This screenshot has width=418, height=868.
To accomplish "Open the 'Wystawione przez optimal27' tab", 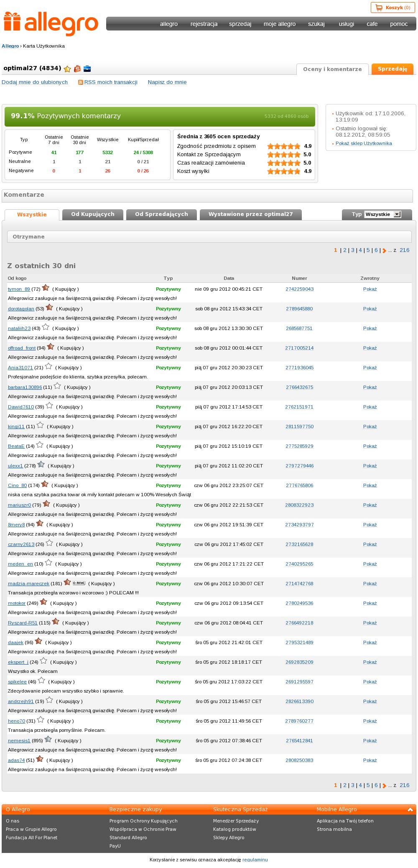I will (251, 214).
